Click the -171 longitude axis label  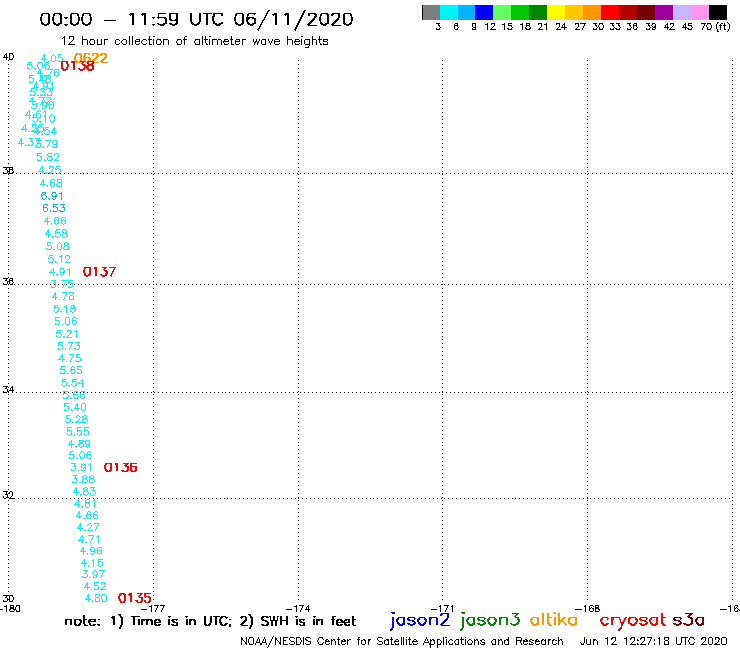[442, 609]
